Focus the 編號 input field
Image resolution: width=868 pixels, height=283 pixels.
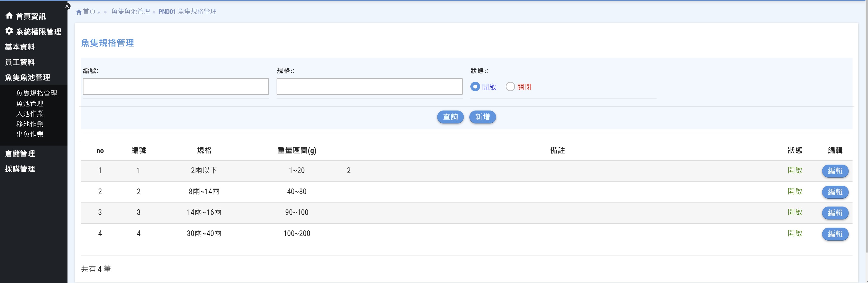pos(176,87)
